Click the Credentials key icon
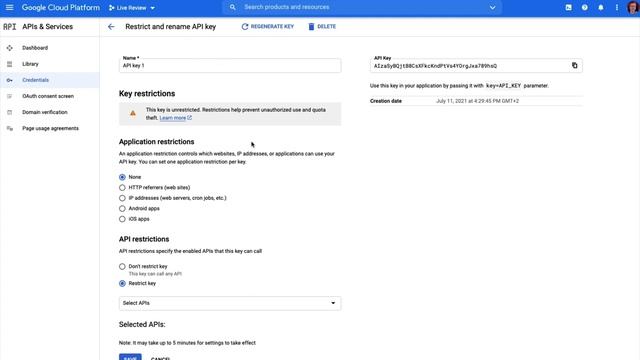Viewport: 640px width, 360px height. (9, 80)
